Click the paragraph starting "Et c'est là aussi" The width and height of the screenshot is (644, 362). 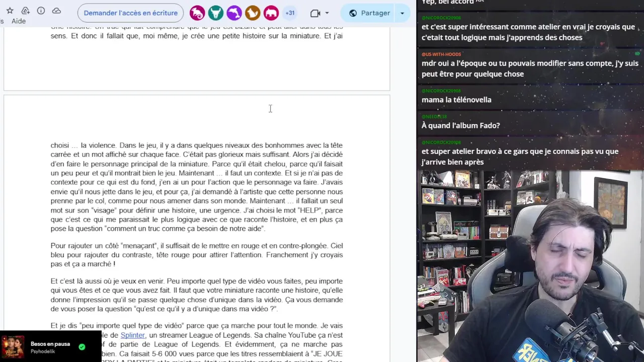(x=197, y=295)
